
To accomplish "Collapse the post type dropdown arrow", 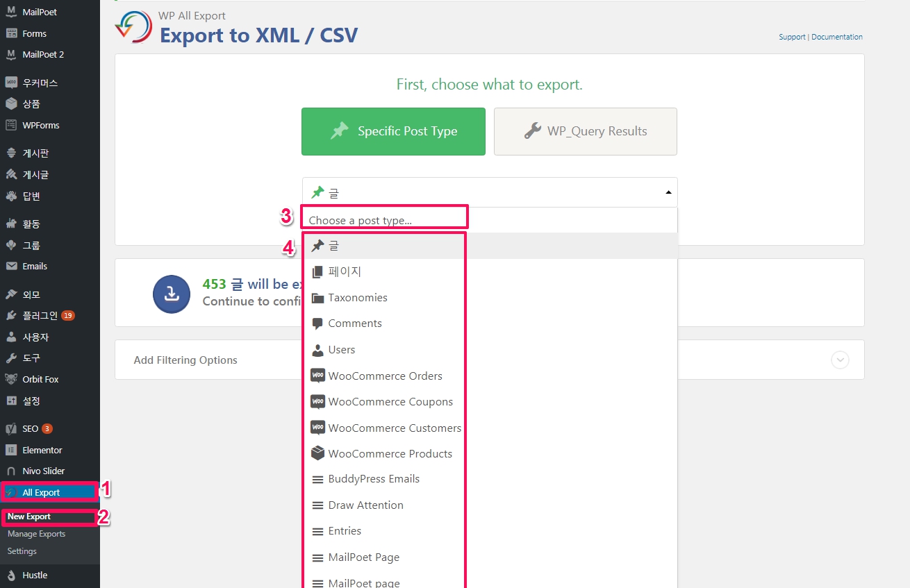I will [668, 192].
